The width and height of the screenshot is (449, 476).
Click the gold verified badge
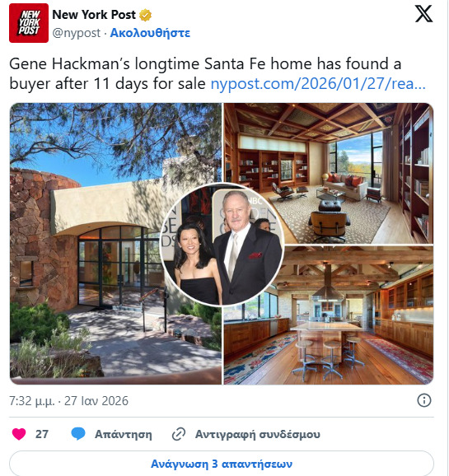(146, 15)
